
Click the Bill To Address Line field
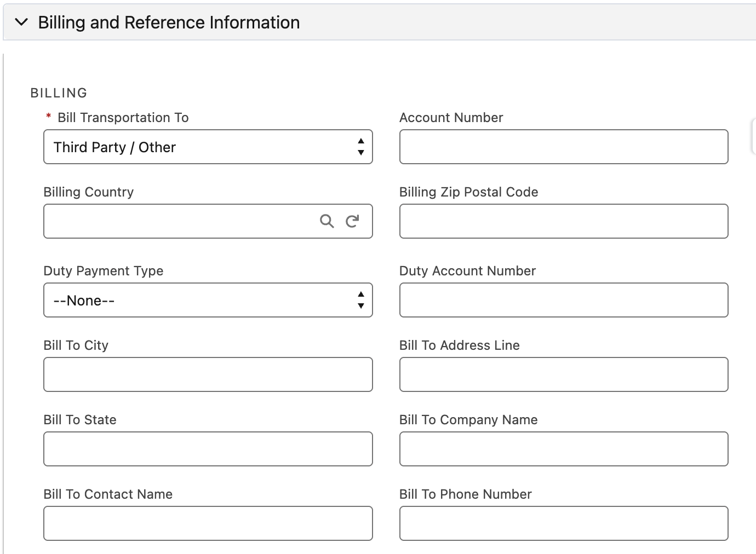click(x=563, y=374)
